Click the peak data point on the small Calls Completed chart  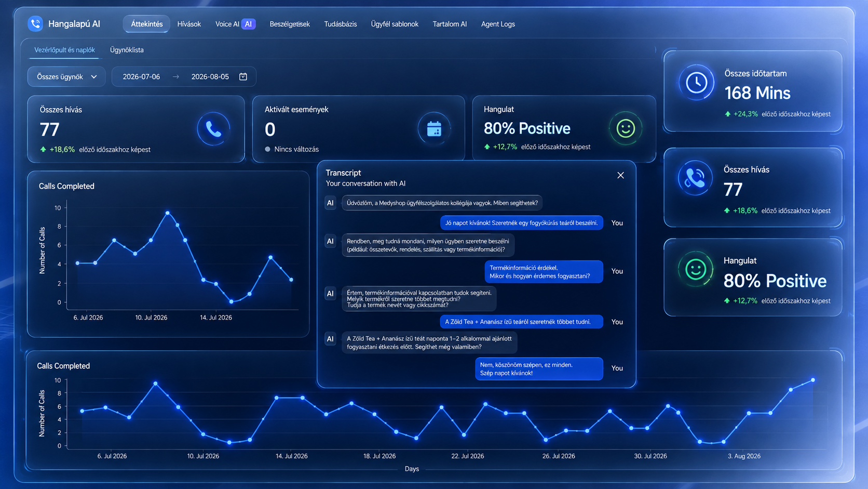click(167, 213)
